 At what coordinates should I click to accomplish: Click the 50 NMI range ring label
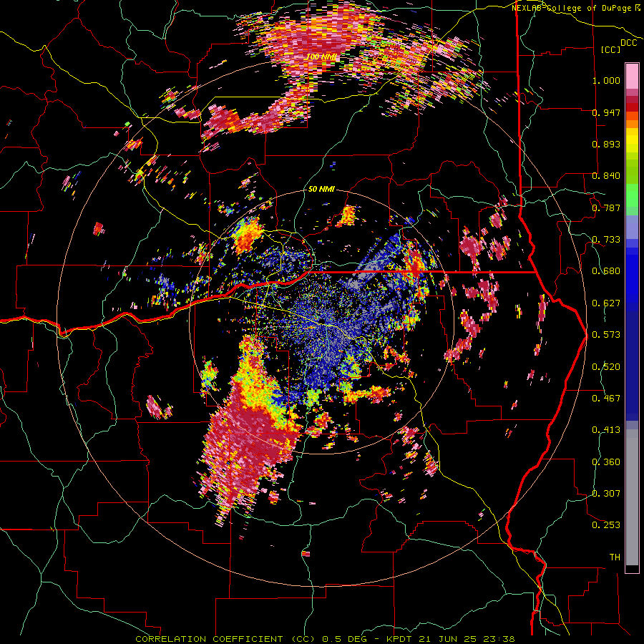point(321,189)
